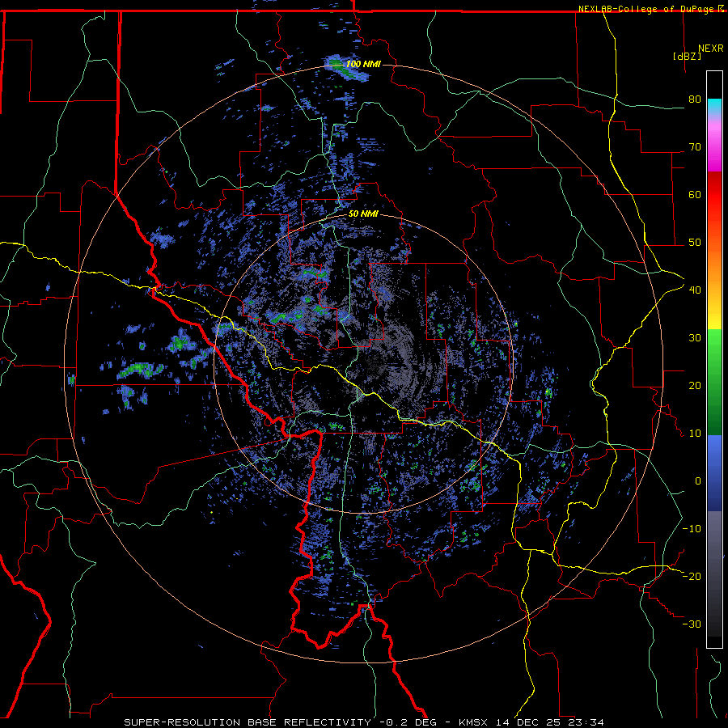Click the NEXR label above the color scale
The width and height of the screenshot is (728, 728).
coord(711,49)
